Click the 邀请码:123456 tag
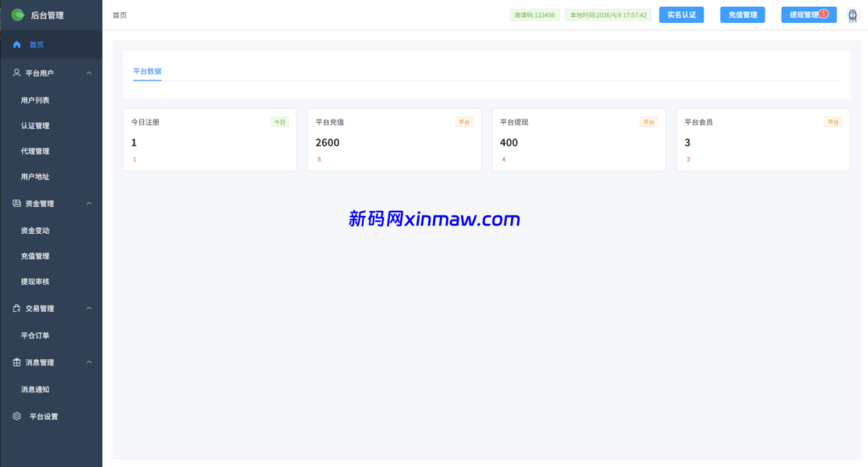Viewport: 868px width, 467px height. pos(534,15)
